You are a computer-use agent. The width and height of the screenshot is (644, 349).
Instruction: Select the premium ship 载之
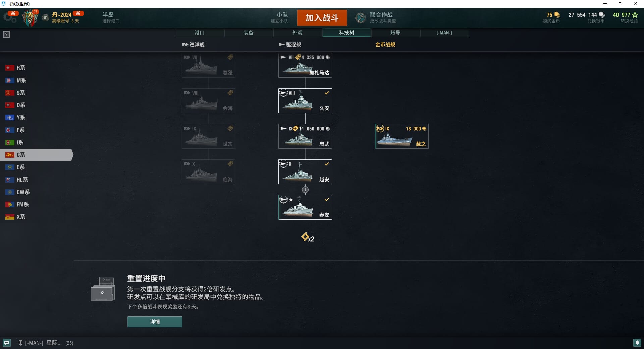pyautogui.click(x=401, y=136)
